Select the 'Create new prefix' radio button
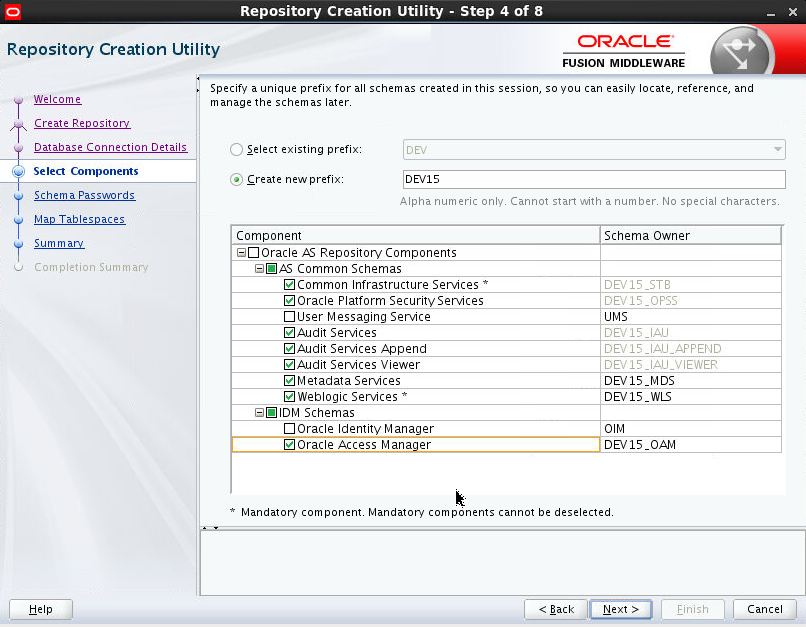 point(236,179)
